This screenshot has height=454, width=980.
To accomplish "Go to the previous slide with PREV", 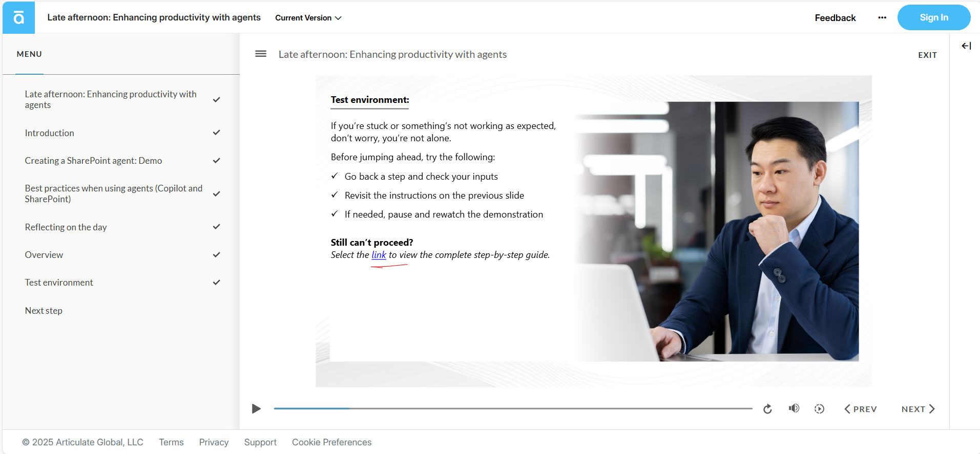I will [861, 409].
